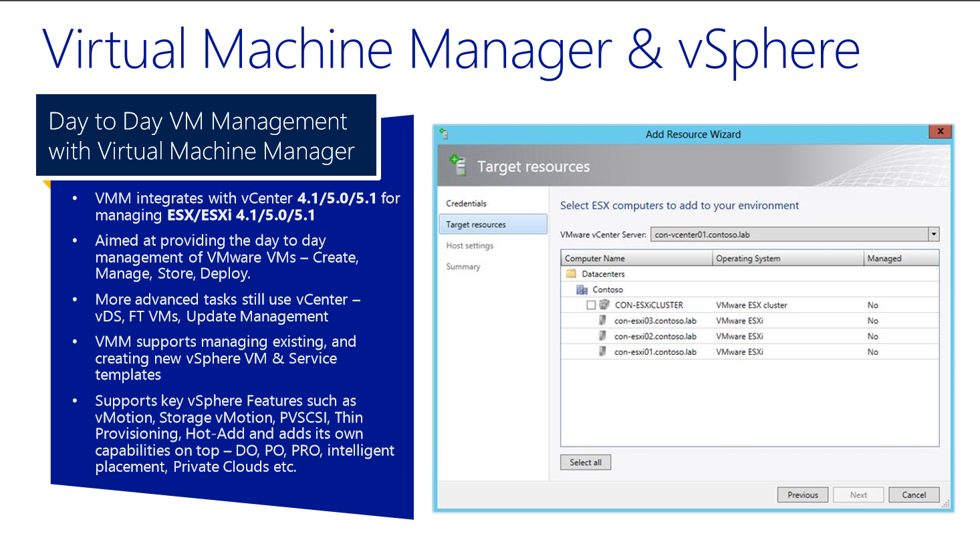The height and width of the screenshot is (552, 980).
Task: Click the con-esxi01.contoso.lab host icon
Action: tap(602, 352)
